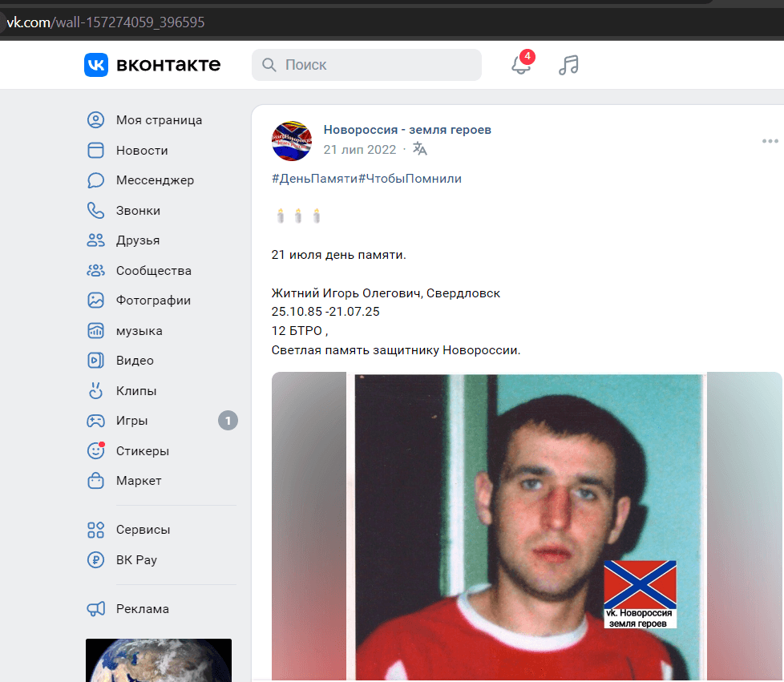Click the browser address bar URL
This screenshot has width=784, height=682.
[107, 22]
